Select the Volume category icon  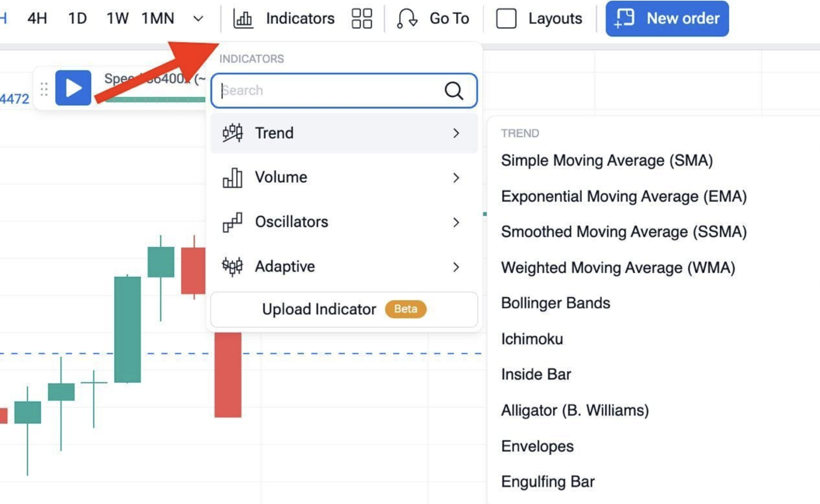pyautogui.click(x=233, y=177)
